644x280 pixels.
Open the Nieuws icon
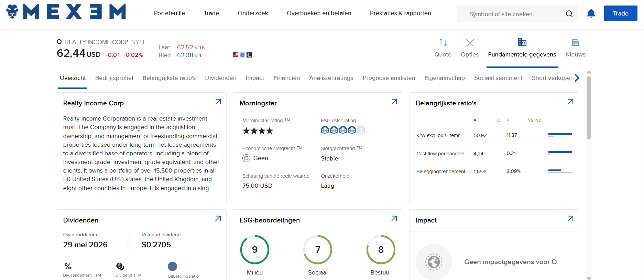(575, 42)
